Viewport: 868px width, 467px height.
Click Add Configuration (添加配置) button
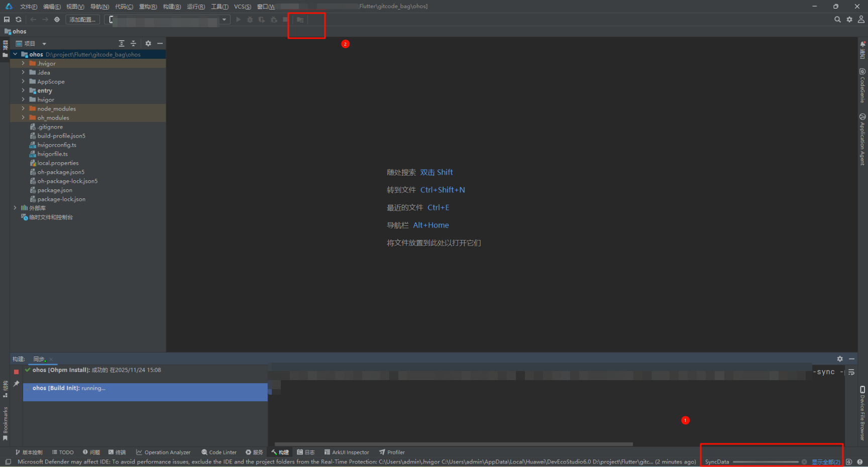coord(82,20)
